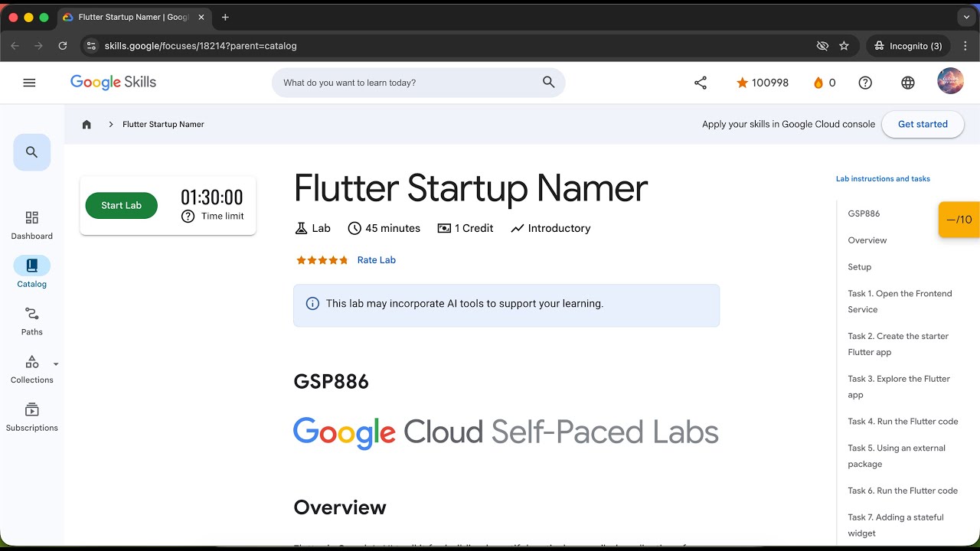The width and height of the screenshot is (980, 551).
Task: Jump to Overview in lab outline
Action: tap(867, 240)
